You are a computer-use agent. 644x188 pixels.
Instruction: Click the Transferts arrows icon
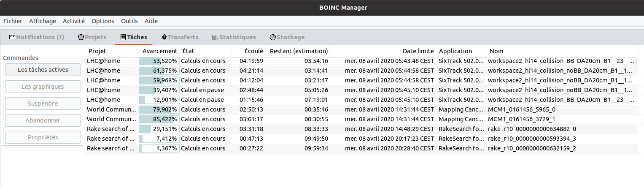(164, 37)
